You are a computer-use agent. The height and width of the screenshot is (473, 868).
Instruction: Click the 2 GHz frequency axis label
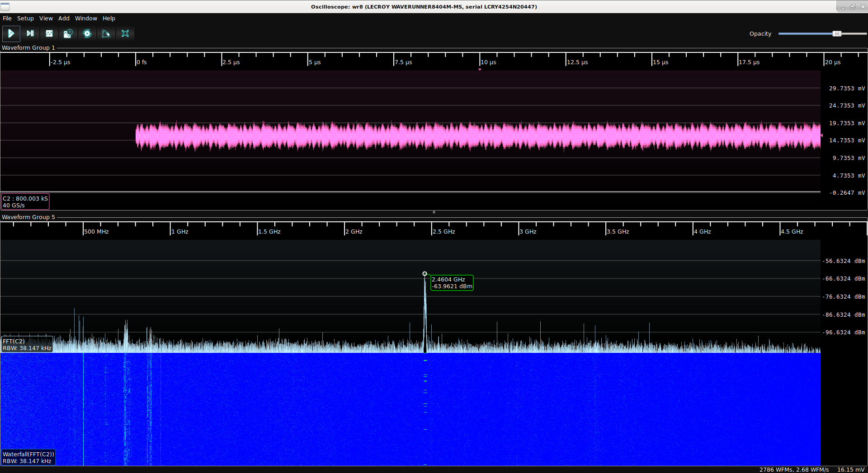click(354, 232)
